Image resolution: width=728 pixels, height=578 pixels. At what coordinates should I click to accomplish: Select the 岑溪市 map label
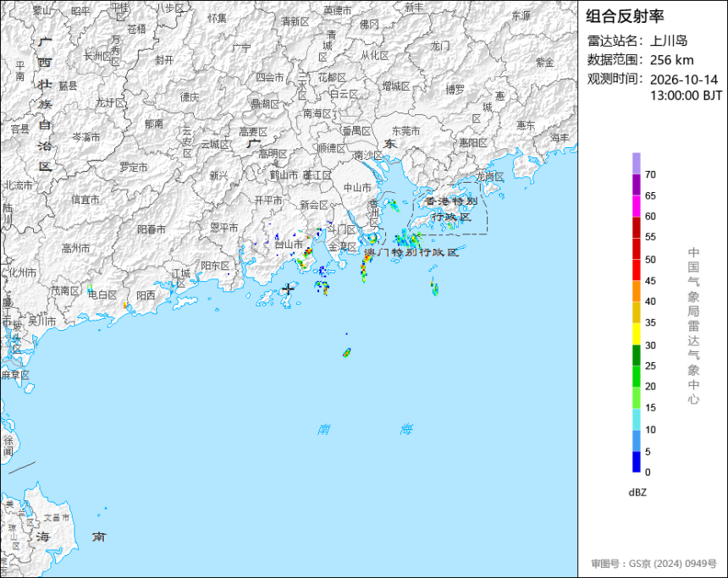pos(85,137)
